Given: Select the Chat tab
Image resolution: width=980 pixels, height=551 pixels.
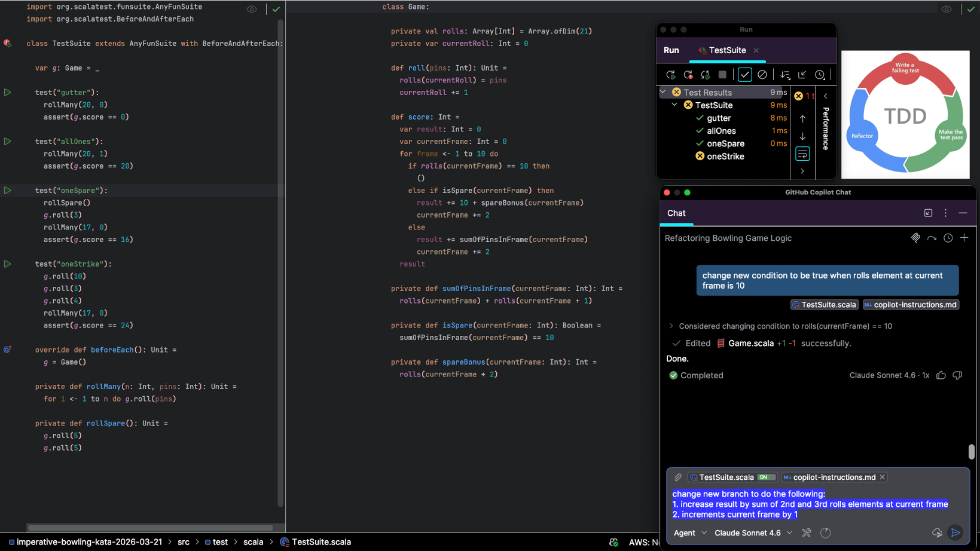Looking at the screenshot, I should click(676, 213).
